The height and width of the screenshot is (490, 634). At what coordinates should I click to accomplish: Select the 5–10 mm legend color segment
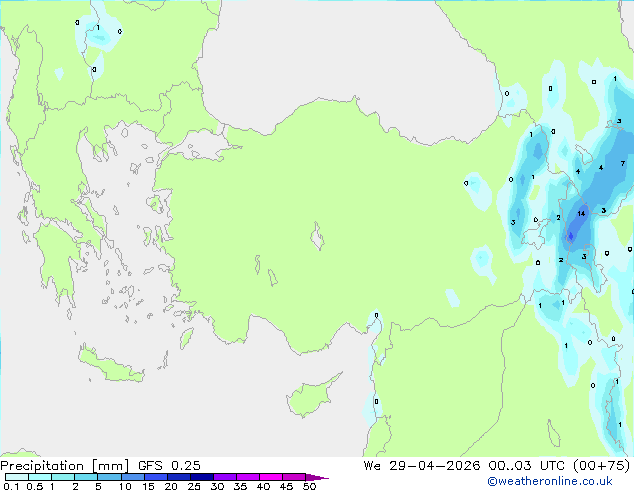pyautogui.click(x=109, y=477)
